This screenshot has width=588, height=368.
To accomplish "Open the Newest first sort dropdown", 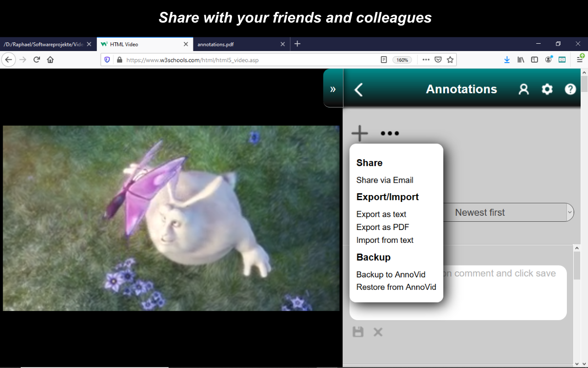I will pos(508,213).
